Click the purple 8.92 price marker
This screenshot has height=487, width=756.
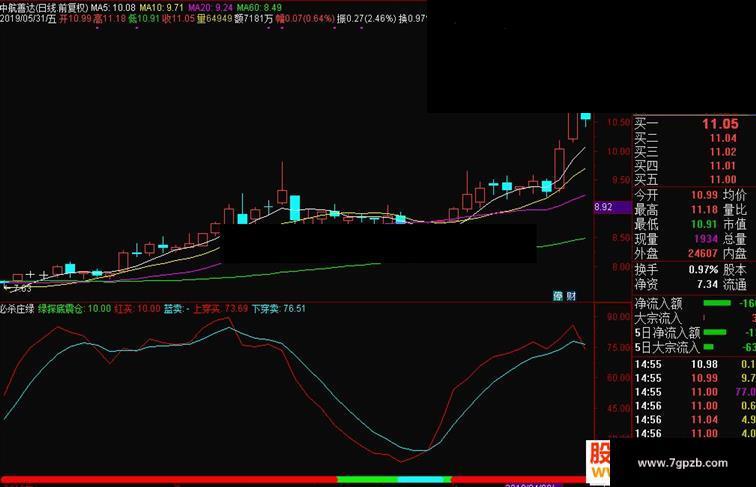pos(612,207)
